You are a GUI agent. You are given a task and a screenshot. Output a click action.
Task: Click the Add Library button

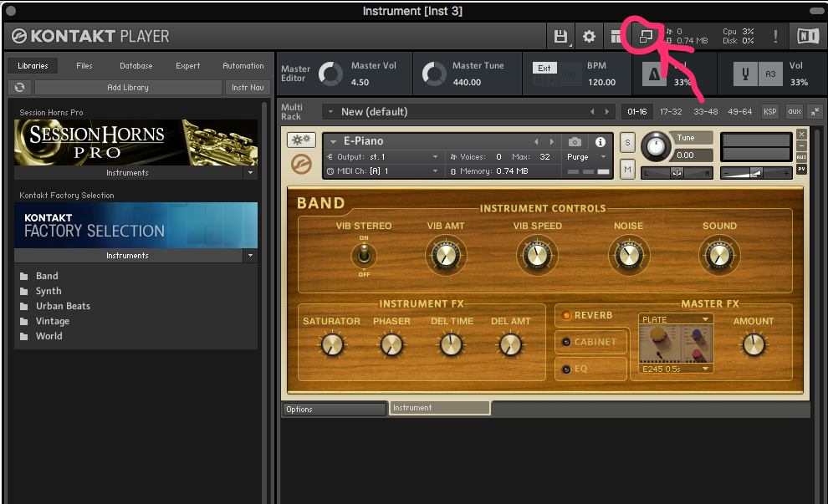click(128, 88)
